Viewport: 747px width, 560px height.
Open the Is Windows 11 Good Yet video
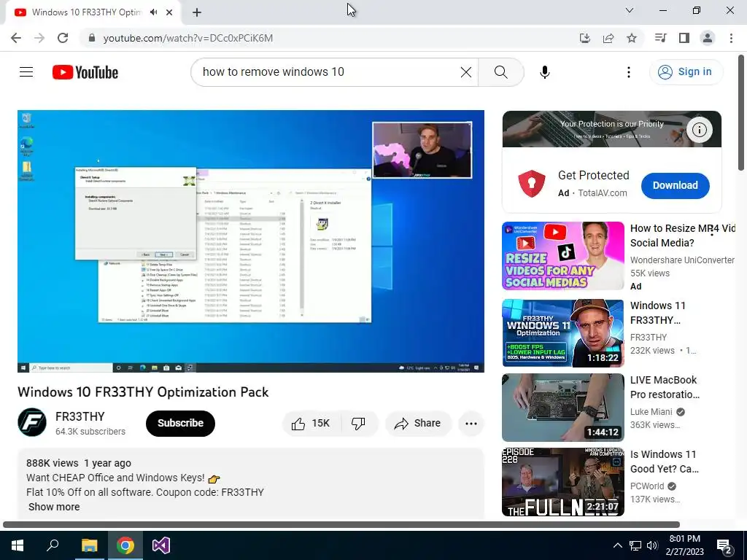click(x=665, y=462)
